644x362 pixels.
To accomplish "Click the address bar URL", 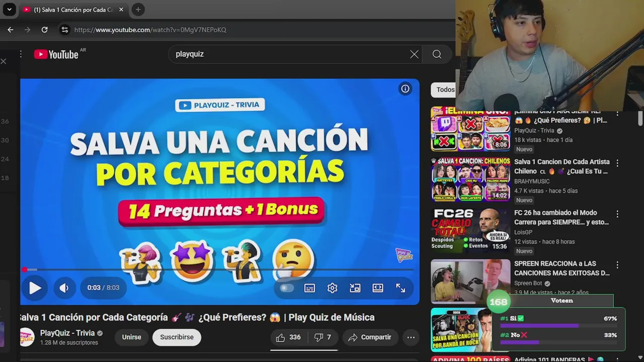I will (150, 30).
